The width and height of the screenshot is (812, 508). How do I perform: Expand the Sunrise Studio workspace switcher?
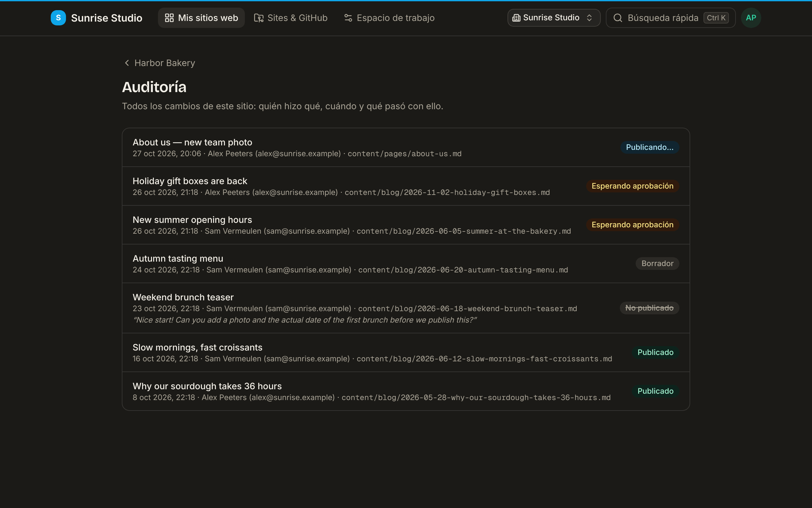553,18
